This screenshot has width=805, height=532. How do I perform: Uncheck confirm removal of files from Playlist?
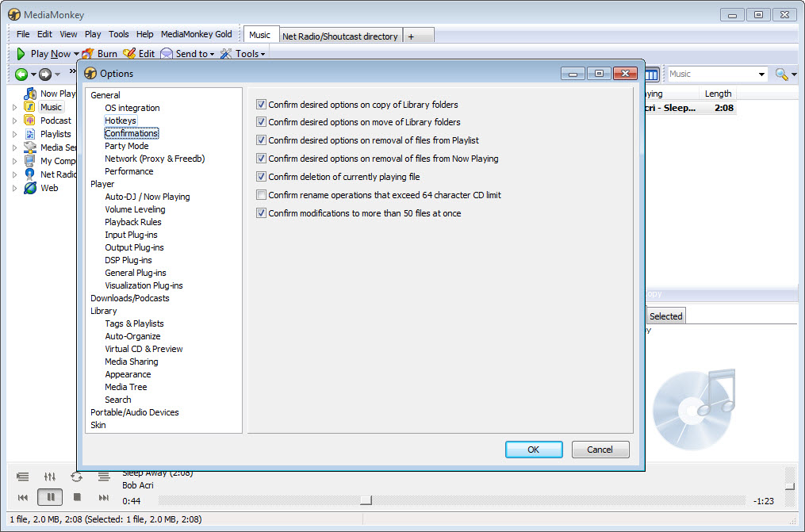tap(261, 140)
